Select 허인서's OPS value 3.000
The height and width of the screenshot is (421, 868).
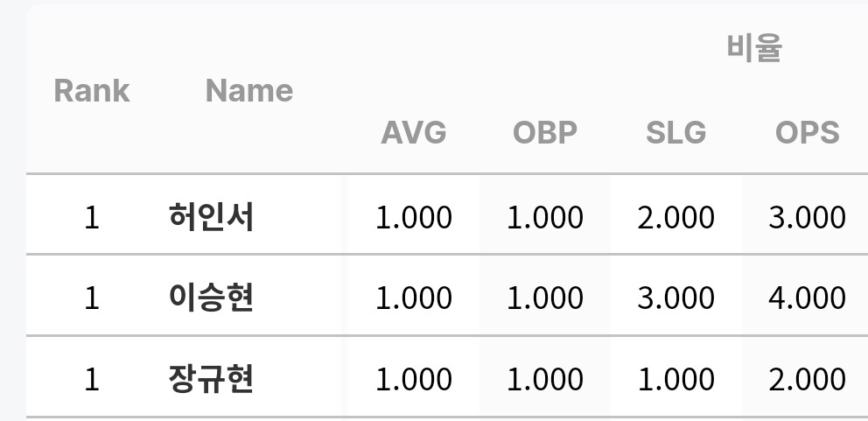click(x=807, y=216)
